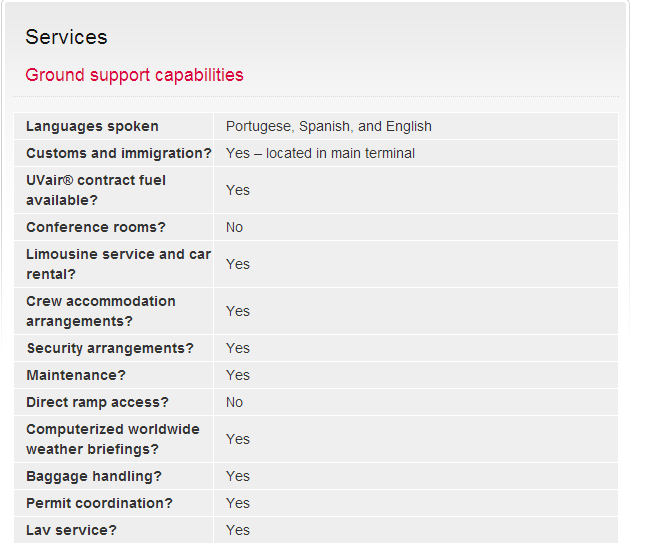This screenshot has width=646, height=555.
Task: Click the Lav service label
Action: coord(71,530)
